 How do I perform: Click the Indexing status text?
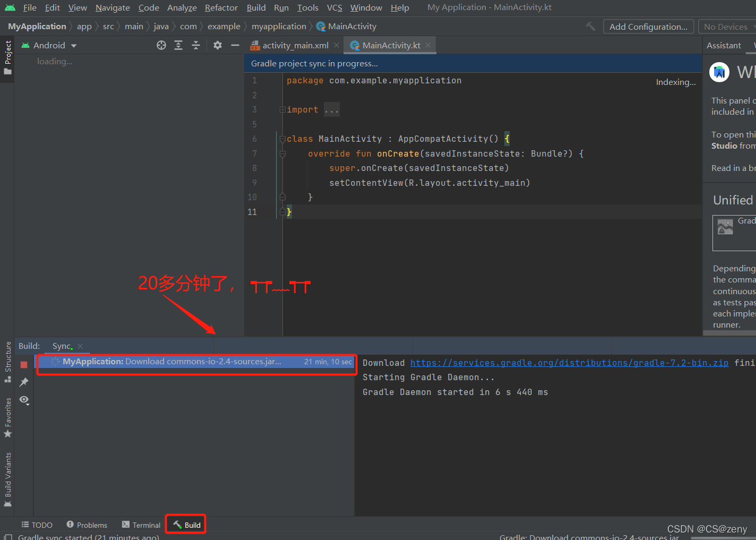coord(676,82)
